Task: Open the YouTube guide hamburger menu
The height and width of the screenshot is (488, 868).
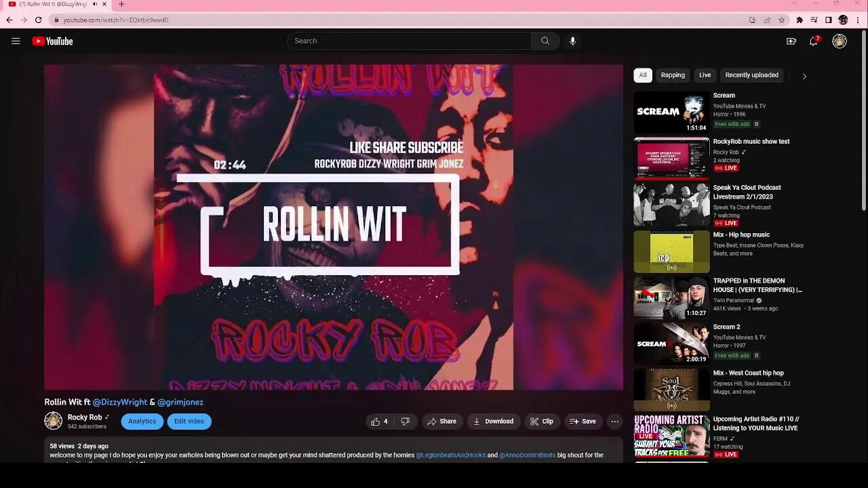Action: click(16, 41)
